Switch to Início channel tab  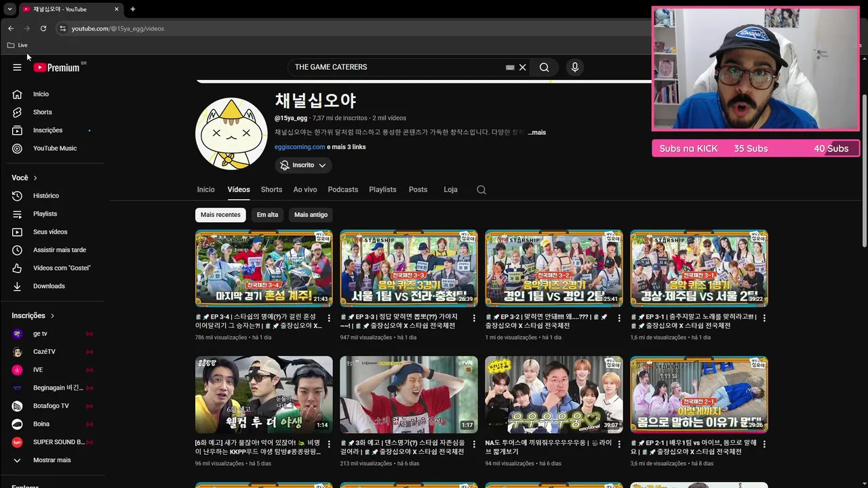click(205, 190)
